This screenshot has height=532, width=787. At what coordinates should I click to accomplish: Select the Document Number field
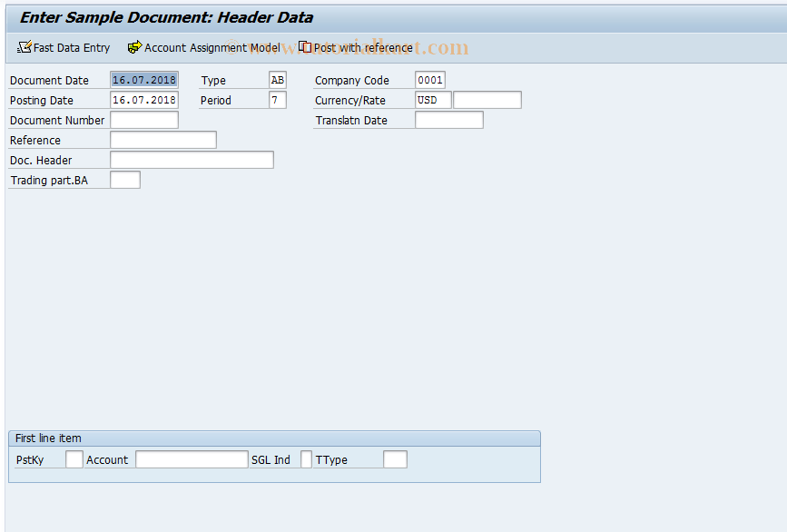pyautogui.click(x=143, y=120)
